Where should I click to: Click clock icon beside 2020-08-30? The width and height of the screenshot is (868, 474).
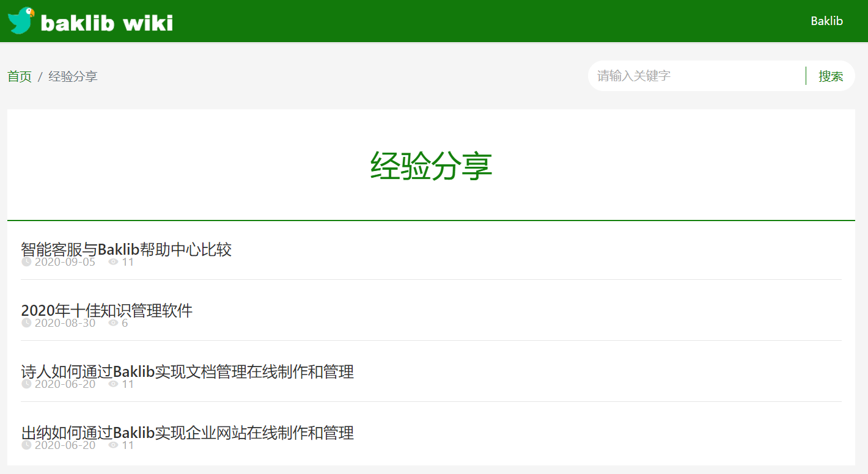[x=26, y=323]
